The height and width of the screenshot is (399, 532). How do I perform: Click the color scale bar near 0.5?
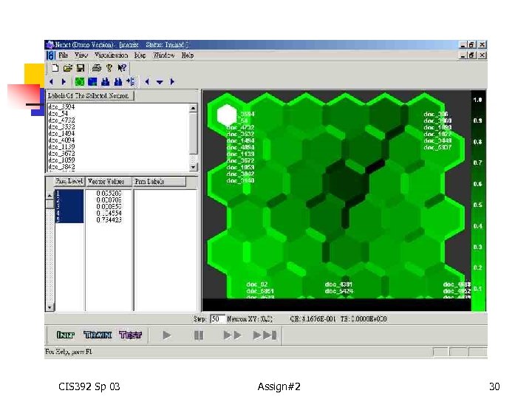(478, 205)
